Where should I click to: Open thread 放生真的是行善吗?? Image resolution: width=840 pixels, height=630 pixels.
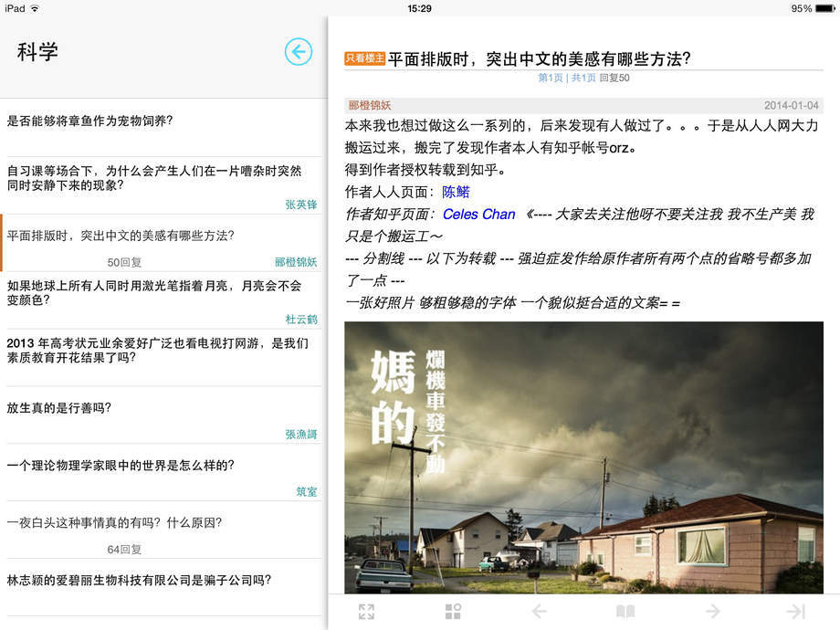164,415
